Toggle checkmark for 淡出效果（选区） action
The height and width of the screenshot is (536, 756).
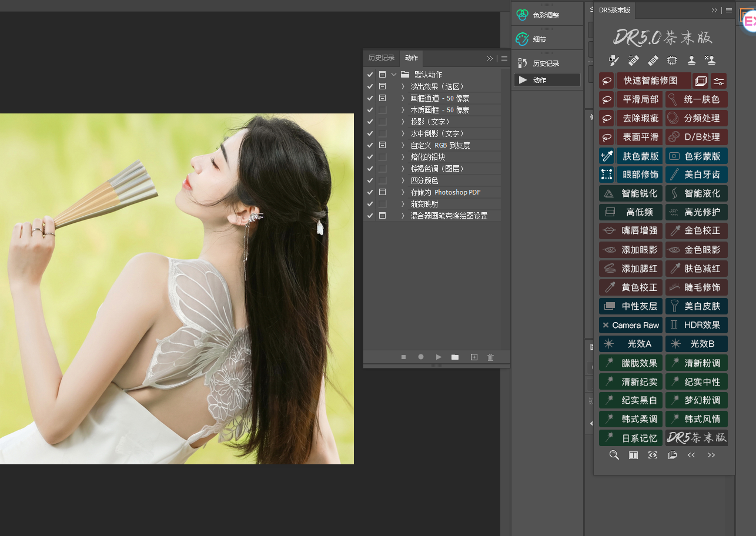point(370,86)
